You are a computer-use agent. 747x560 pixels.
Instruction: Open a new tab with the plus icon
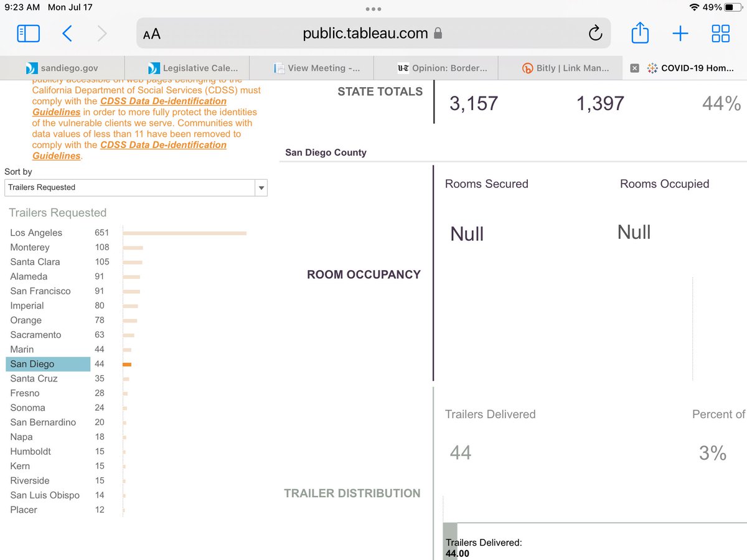[680, 34]
